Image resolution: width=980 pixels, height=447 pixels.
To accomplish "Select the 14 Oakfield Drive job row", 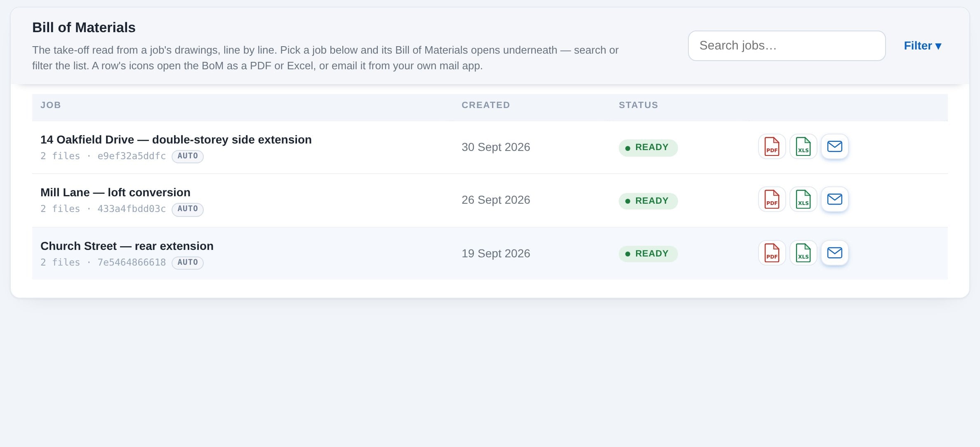I will point(490,147).
